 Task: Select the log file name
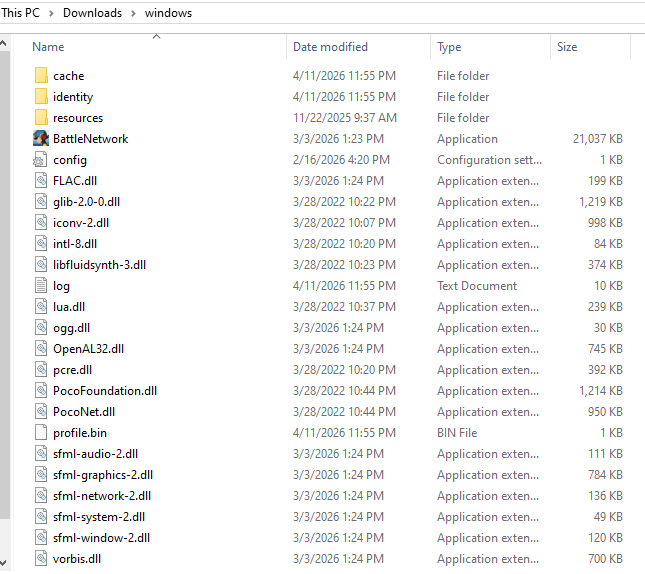click(x=61, y=286)
